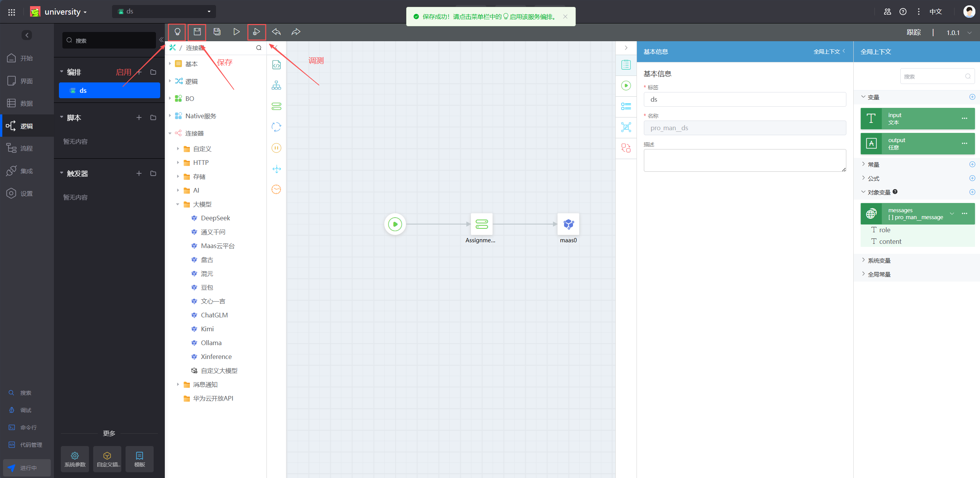Click the save floppy disk icon

197,32
